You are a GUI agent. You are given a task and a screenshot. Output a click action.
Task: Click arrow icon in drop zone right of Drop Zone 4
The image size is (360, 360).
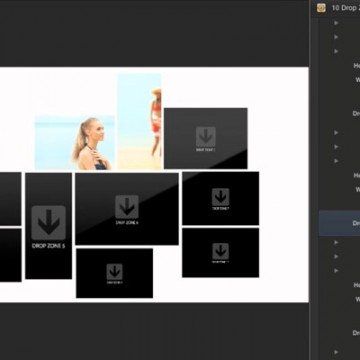(221, 197)
